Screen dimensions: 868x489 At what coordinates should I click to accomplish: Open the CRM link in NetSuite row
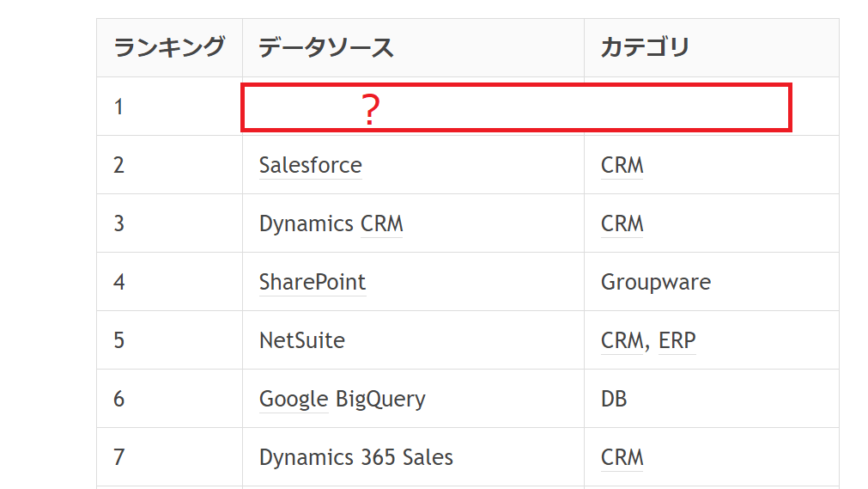[621, 340]
